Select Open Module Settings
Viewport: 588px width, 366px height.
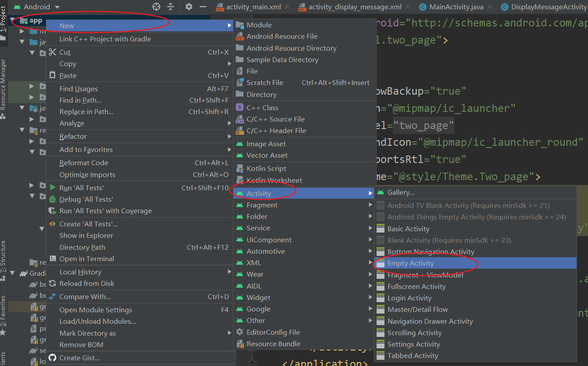pos(140,310)
